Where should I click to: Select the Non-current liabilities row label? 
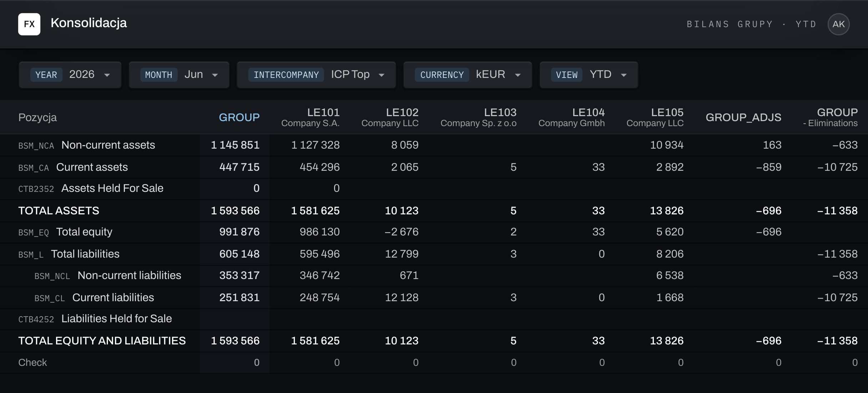[x=129, y=275]
